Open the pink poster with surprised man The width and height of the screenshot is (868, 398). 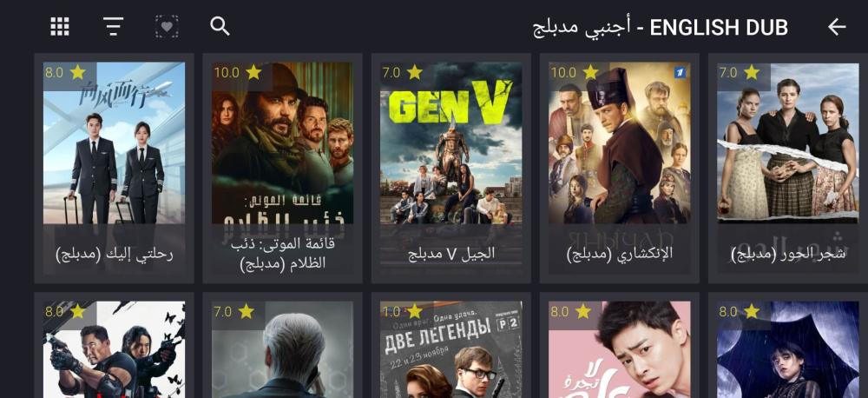pos(620,350)
